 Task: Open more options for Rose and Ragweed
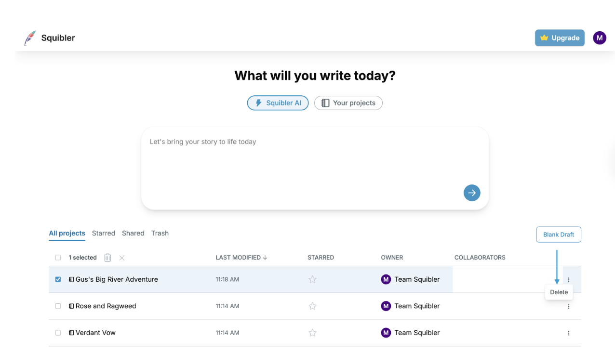(x=568, y=306)
